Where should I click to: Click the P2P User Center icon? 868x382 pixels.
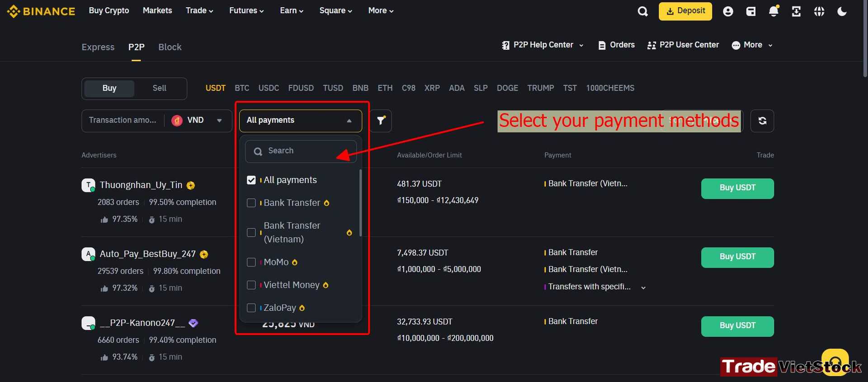651,45
